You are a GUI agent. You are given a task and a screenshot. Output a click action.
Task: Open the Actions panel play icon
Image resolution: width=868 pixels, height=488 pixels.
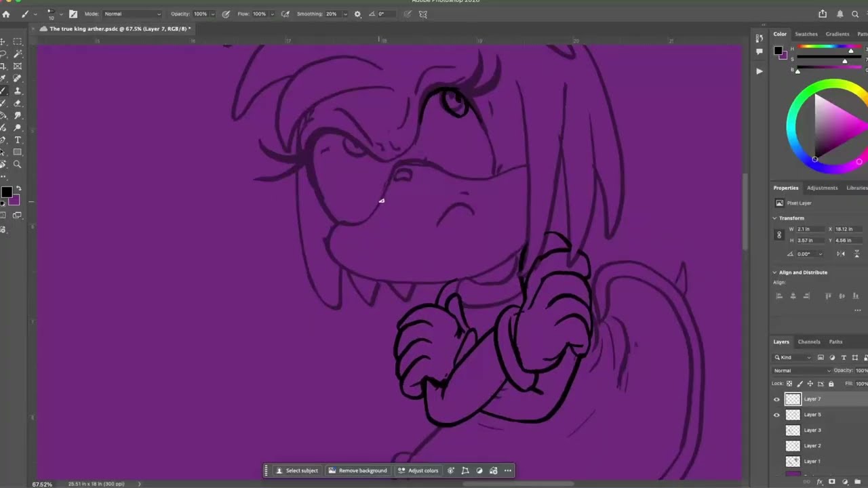click(x=759, y=70)
